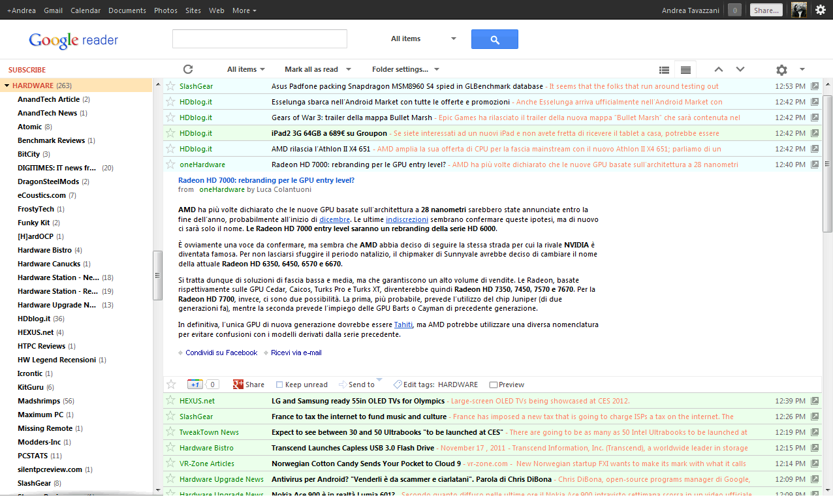Click the search input field
Screen dimensions: 833x504
pyautogui.click(x=260, y=39)
